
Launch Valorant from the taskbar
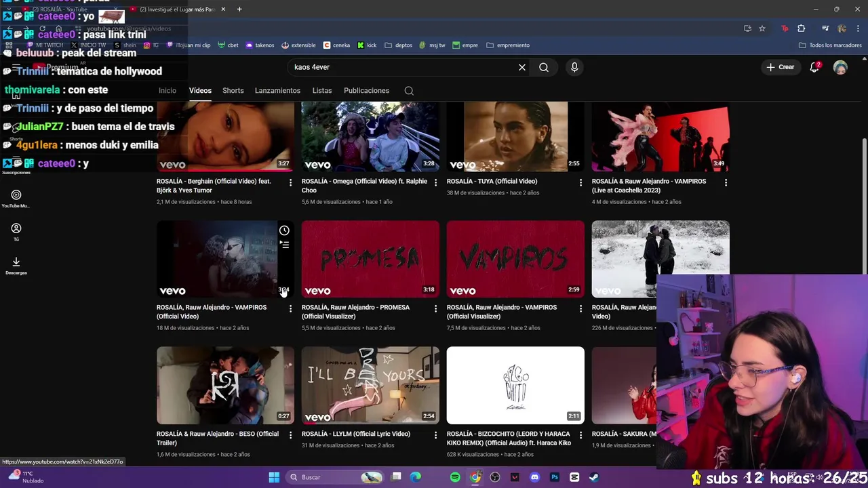click(x=515, y=477)
